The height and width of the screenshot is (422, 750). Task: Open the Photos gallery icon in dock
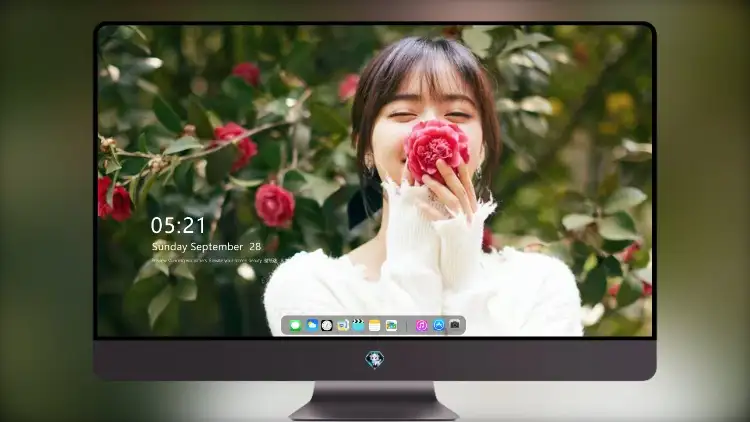pos(391,325)
